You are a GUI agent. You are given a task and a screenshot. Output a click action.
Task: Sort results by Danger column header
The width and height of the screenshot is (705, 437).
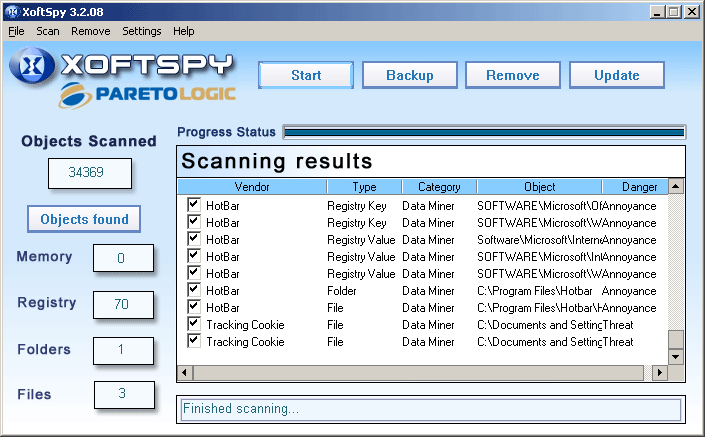tap(635, 187)
